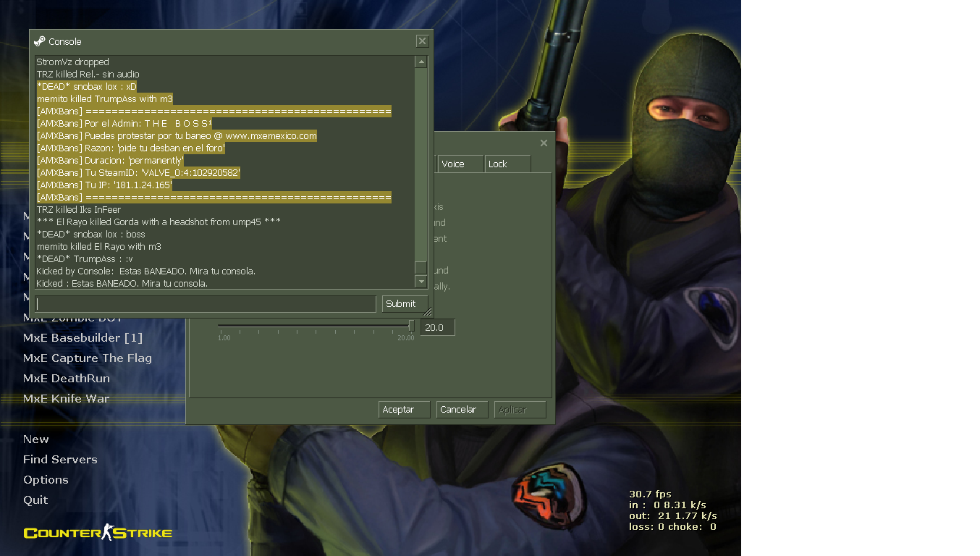
Task: Click the Aceptar button
Action: [404, 410]
